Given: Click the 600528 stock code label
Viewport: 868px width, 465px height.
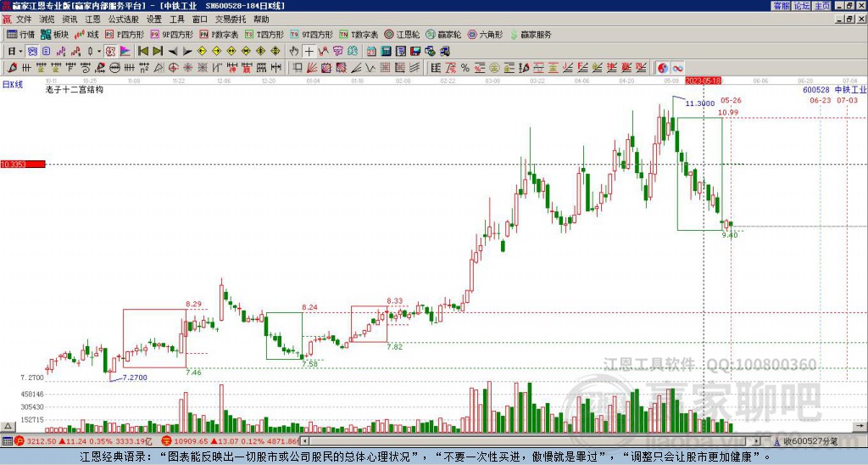Looking at the screenshot, I should (816, 90).
